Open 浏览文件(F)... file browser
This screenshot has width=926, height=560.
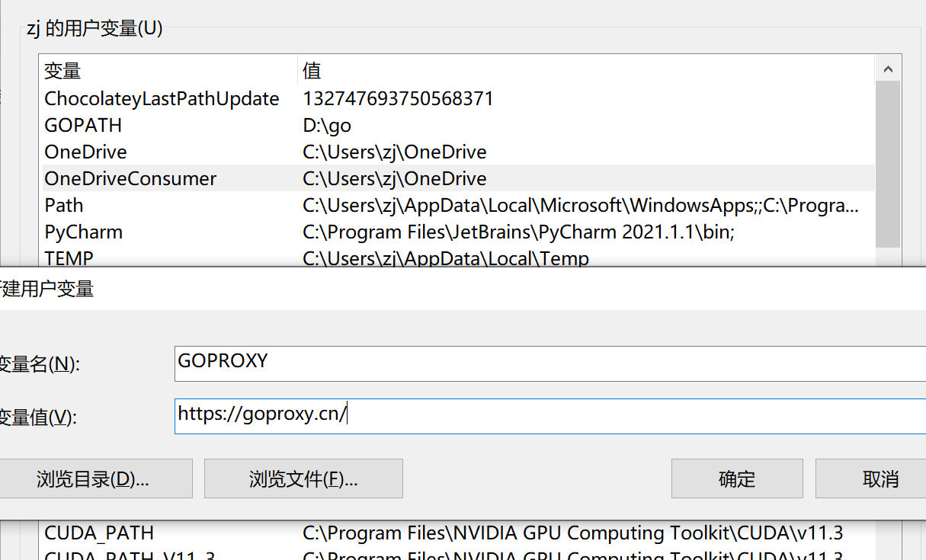(303, 478)
